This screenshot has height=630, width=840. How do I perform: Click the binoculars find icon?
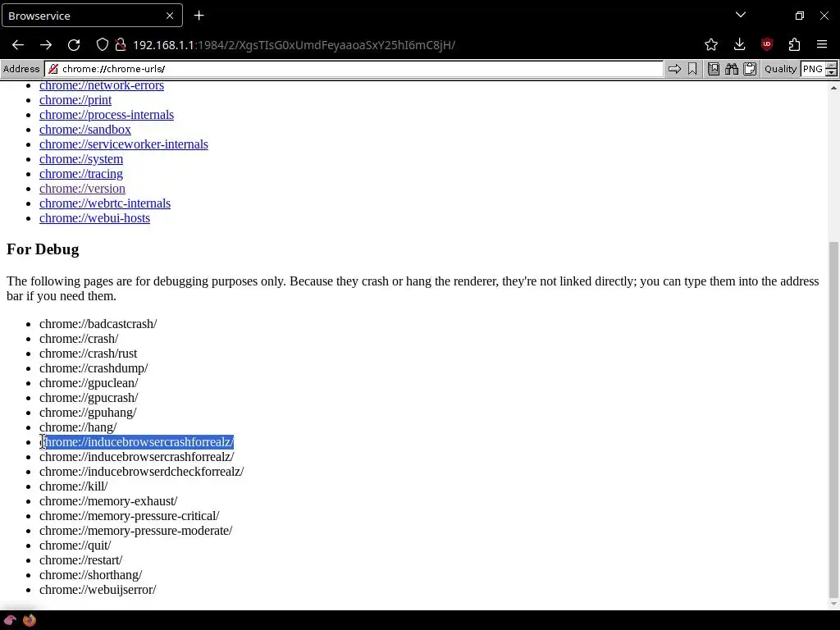[x=732, y=69]
